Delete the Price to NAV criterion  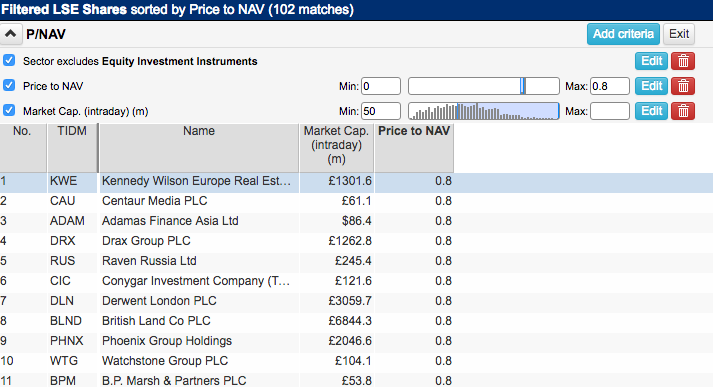[x=683, y=86]
